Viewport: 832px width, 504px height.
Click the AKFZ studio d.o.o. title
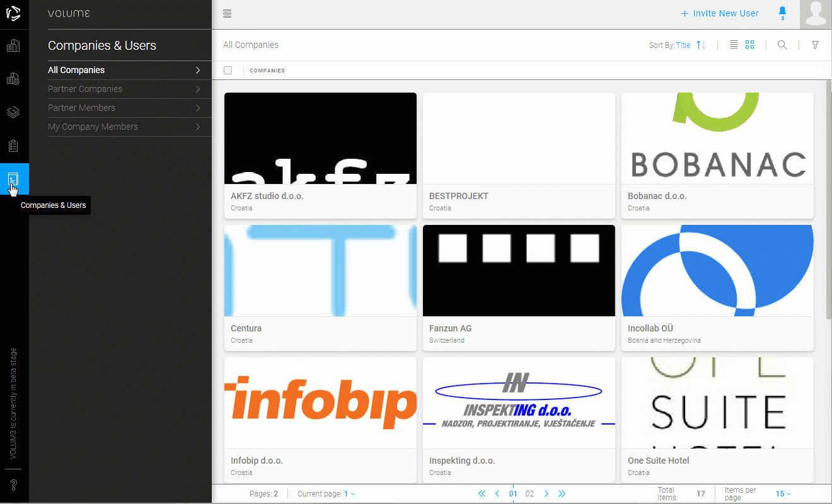pyautogui.click(x=267, y=196)
